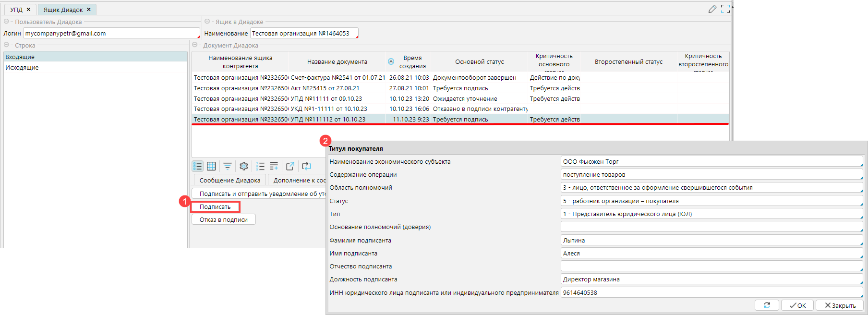Collapse the Документ Диадока section
Viewport: 868px width, 315px height.
pos(195,45)
